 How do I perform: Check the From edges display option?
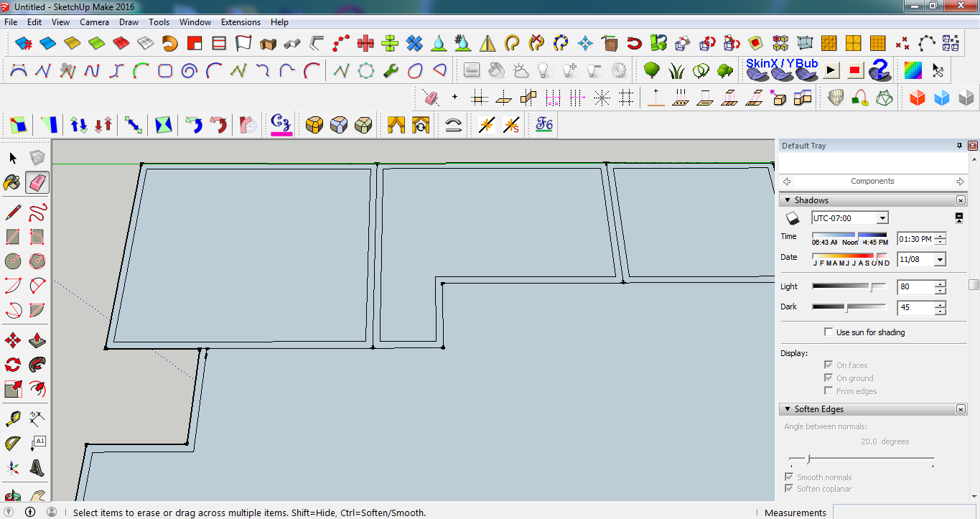click(x=828, y=391)
